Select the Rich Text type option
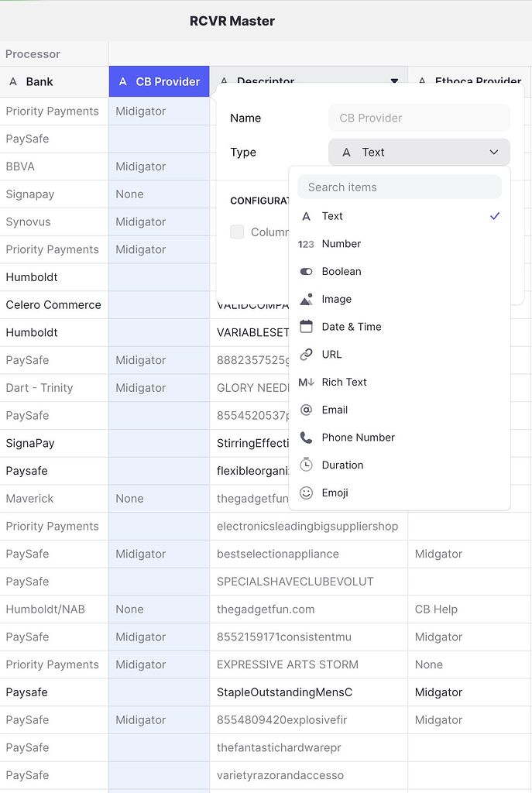 [x=344, y=382]
